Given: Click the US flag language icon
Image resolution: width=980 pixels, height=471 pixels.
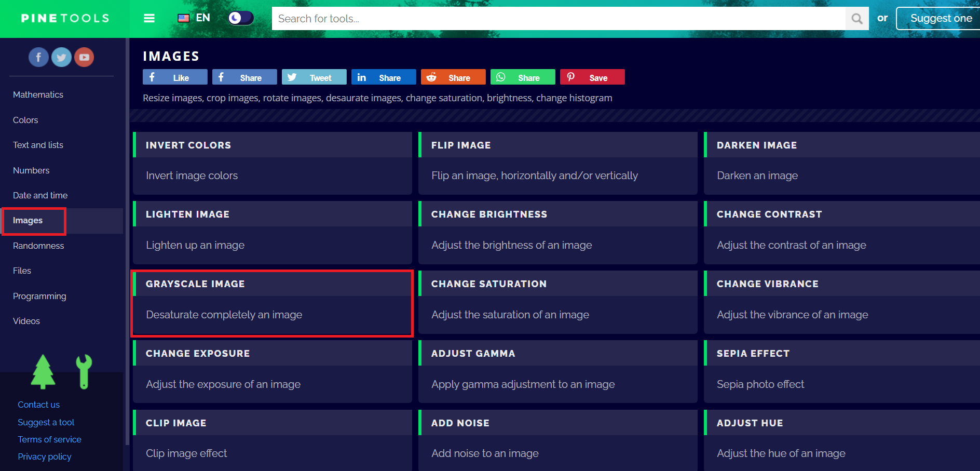Looking at the screenshot, I should [x=184, y=18].
